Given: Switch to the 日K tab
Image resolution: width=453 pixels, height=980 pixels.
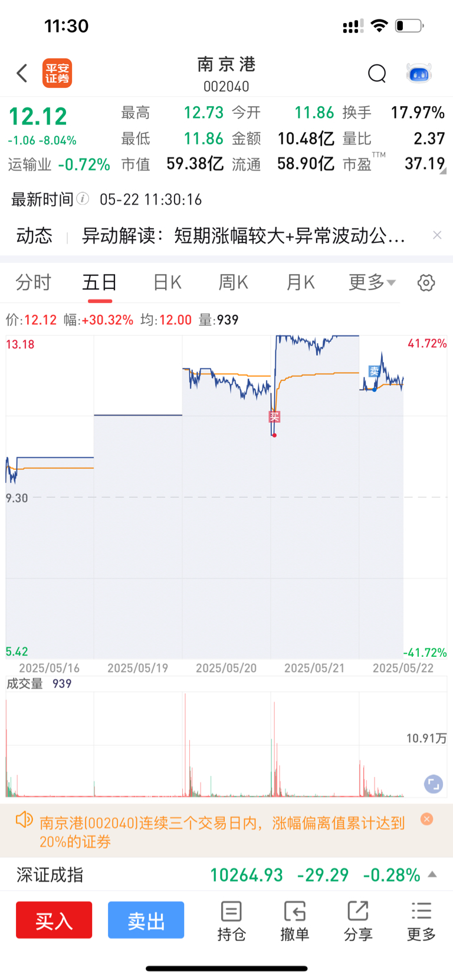Looking at the screenshot, I should point(167,282).
